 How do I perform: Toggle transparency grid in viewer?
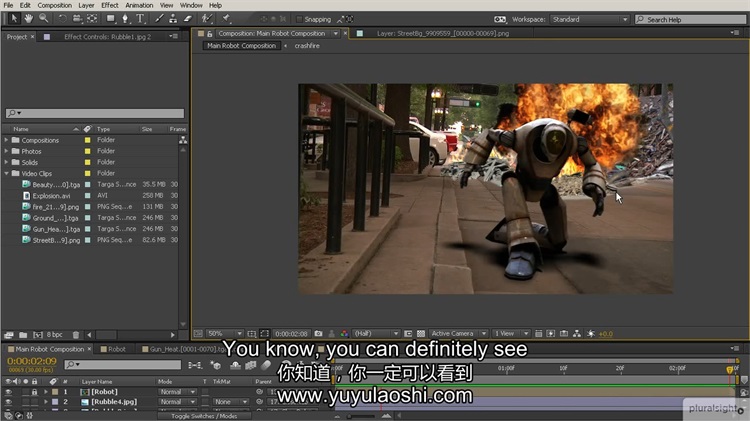point(421,333)
